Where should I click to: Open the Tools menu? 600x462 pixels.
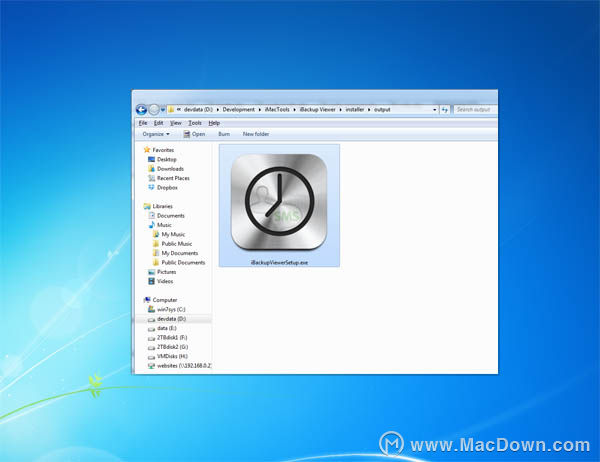(195, 123)
